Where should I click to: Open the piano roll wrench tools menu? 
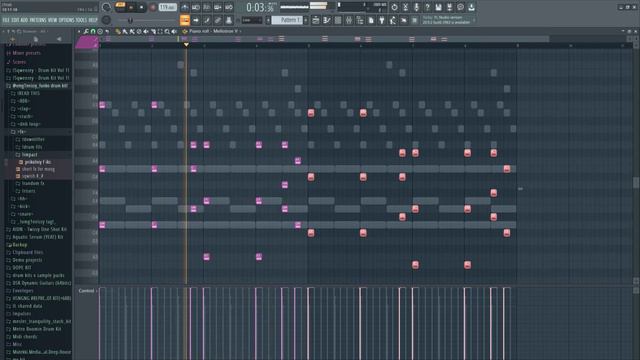pyautogui.click(x=86, y=31)
